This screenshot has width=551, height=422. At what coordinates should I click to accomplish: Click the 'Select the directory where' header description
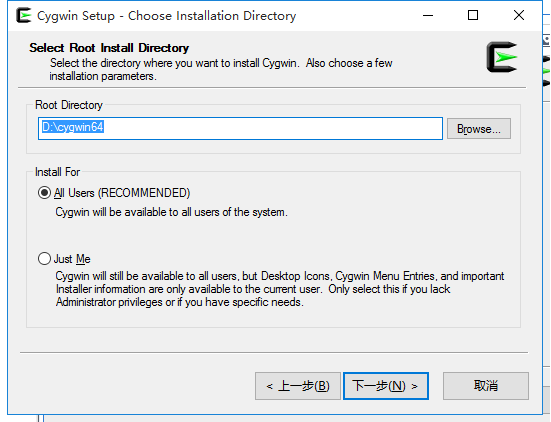pos(221,70)
